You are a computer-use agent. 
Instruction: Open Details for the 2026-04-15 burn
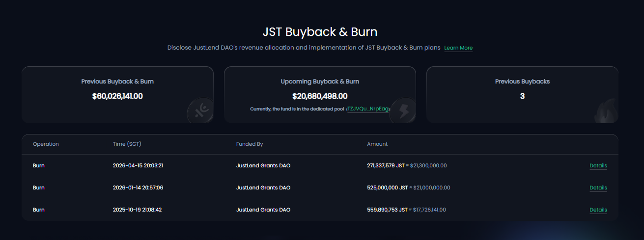coord(598,166)
